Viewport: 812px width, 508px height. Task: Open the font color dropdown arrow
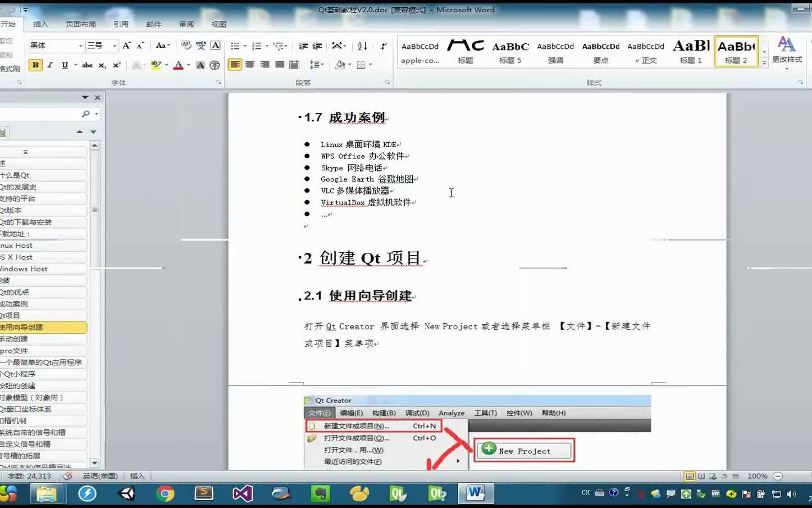pyautogui.click(x=188, y=65)
